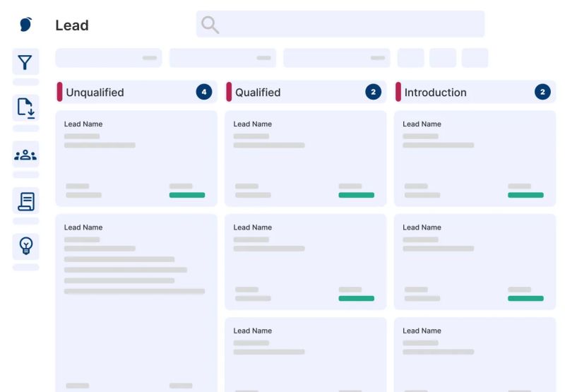This screenshot has height=392, width=565.
Task: Open second Lead Name card in Unqualified
Action: [136, 303]
